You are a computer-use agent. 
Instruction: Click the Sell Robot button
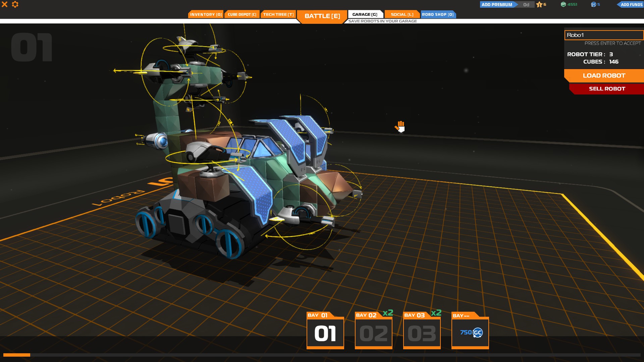click(x=607, y=89)
